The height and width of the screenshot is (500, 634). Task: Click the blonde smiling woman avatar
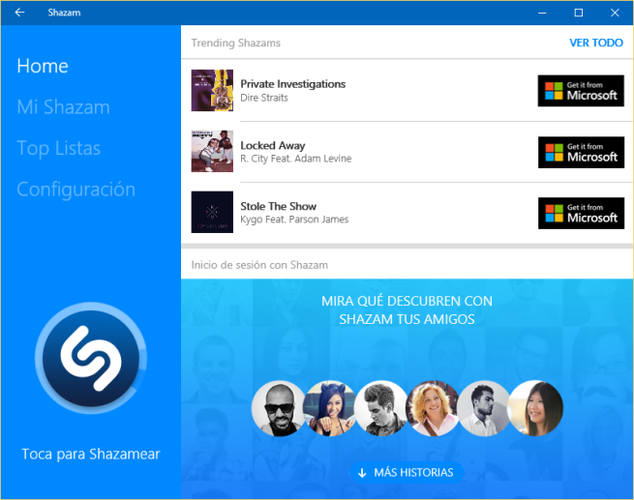tap(433, 408)
